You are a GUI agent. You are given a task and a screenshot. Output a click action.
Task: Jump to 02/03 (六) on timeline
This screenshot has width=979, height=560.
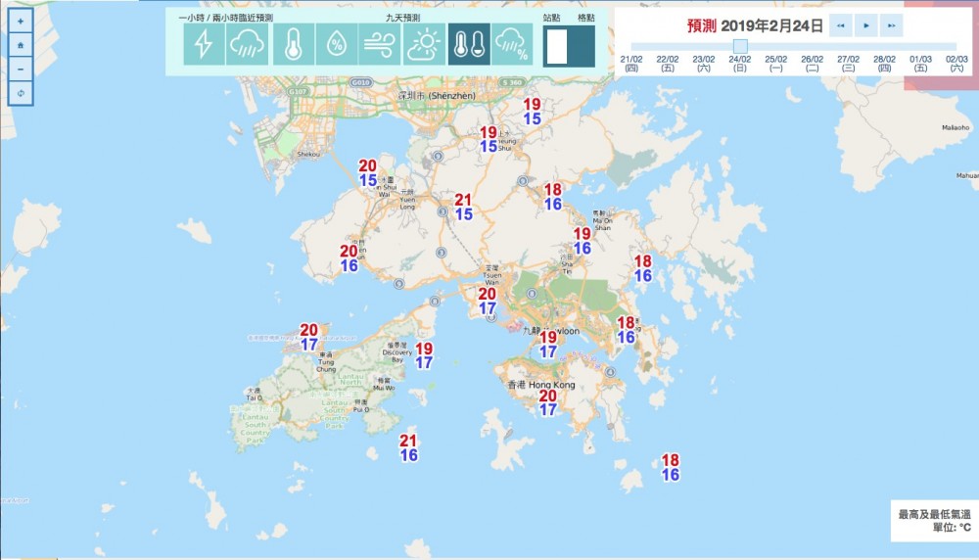pyautogui.click(x=956, y=63)
